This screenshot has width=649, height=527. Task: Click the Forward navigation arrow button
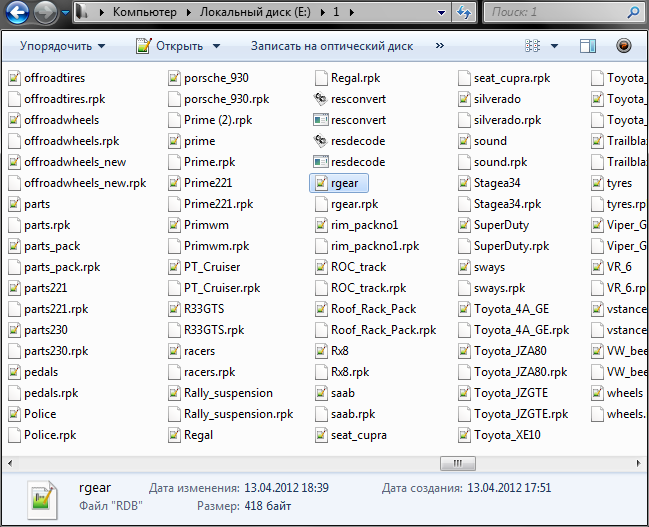pos(46,12)
